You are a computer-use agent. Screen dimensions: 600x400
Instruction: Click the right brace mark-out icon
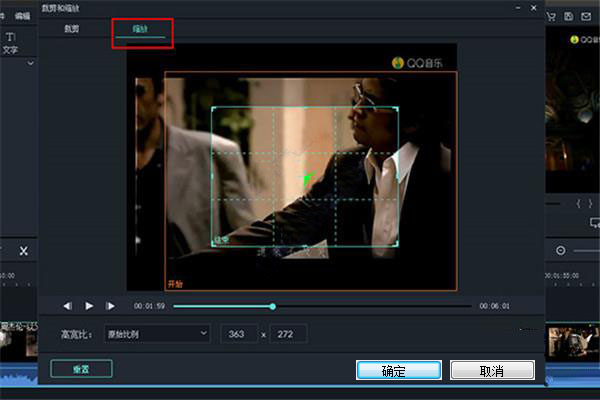click(x=591, y=204)
